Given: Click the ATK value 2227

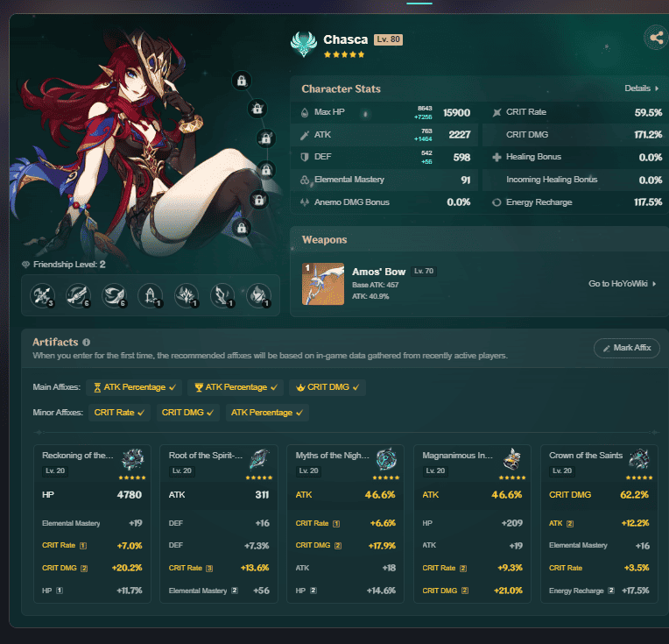Looking at the screenshot, I should [460, 135].
